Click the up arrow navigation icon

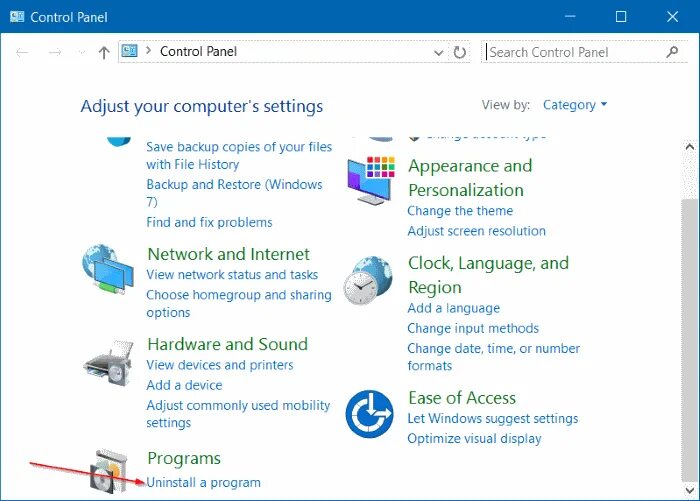[x=104, y=53]
